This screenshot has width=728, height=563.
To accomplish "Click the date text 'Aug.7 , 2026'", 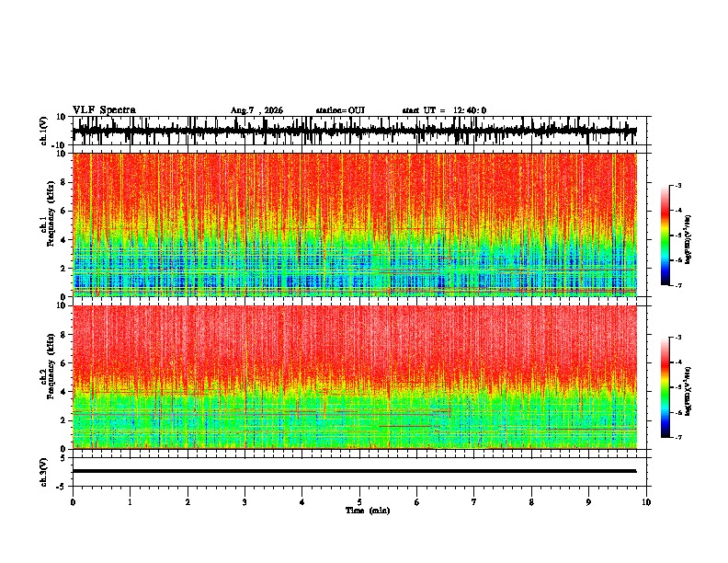I will 256,110.
